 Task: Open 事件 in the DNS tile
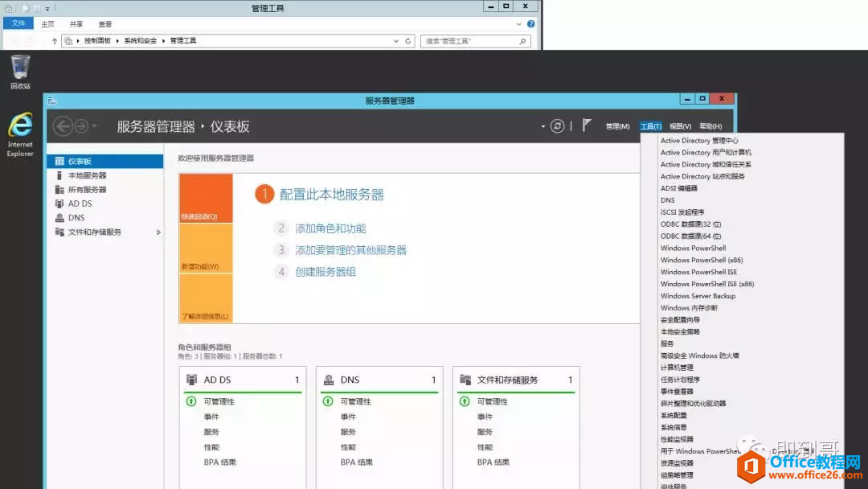point(348,417)
